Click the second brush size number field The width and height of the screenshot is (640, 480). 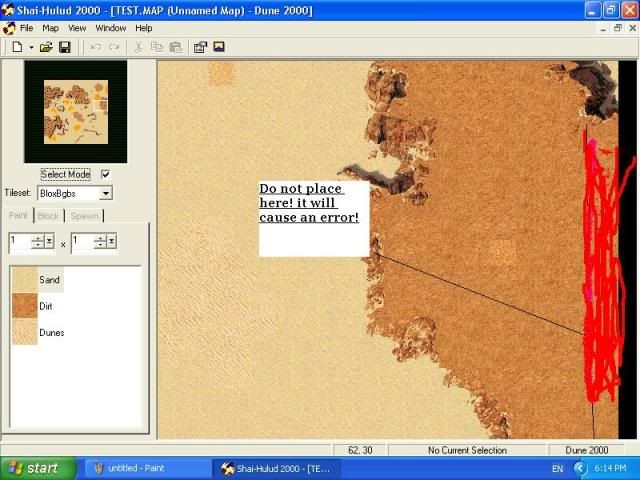[x=82, y=241]
